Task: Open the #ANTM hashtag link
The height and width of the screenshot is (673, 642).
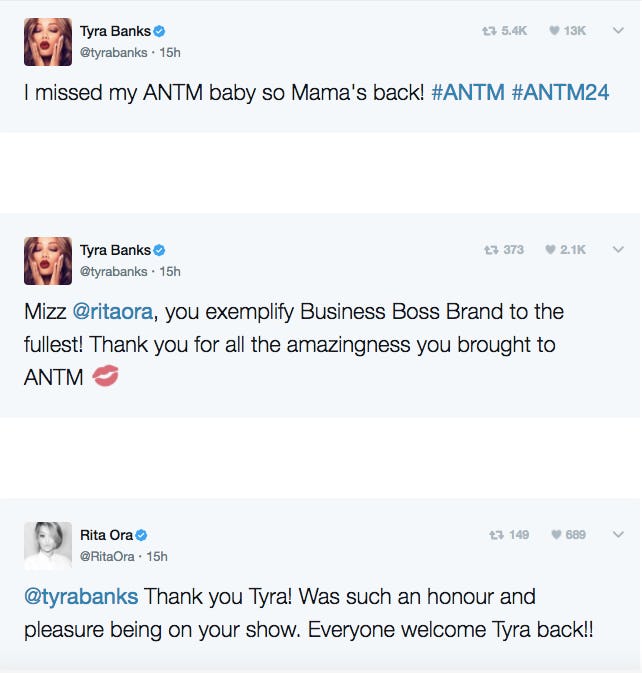Action: (467, 92)
